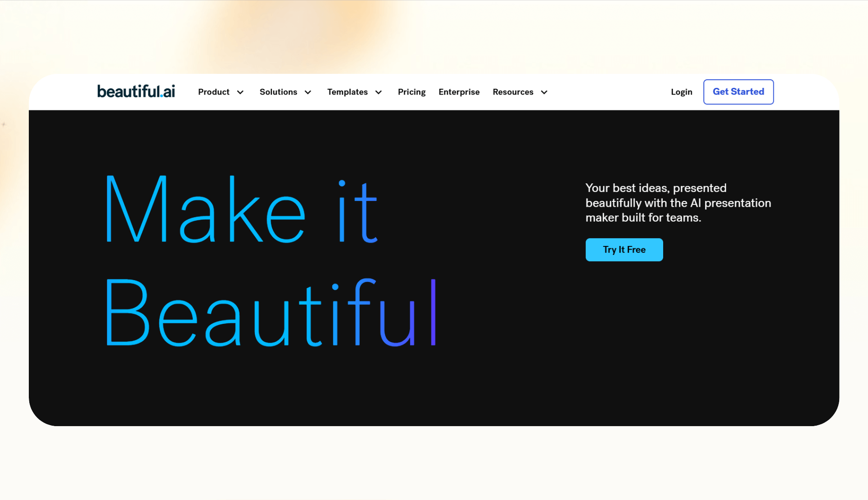The image size is (868, 500).
Task: Click the 'Make it' headline text
Action: [x=241, y=210]
